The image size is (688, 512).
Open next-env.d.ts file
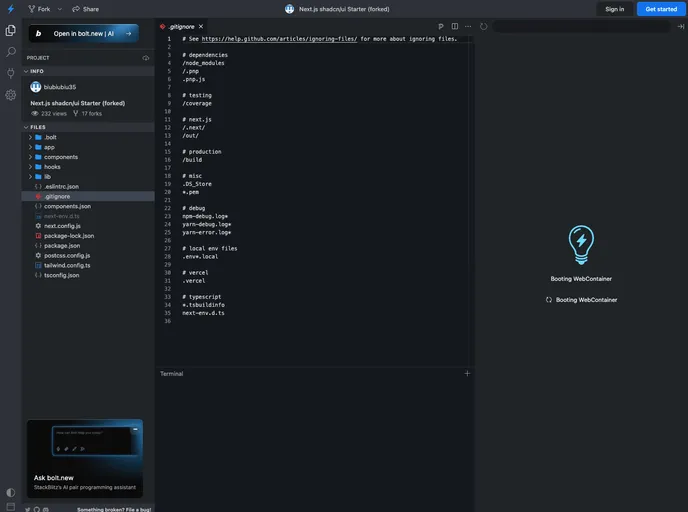click(x=88, y=216)
